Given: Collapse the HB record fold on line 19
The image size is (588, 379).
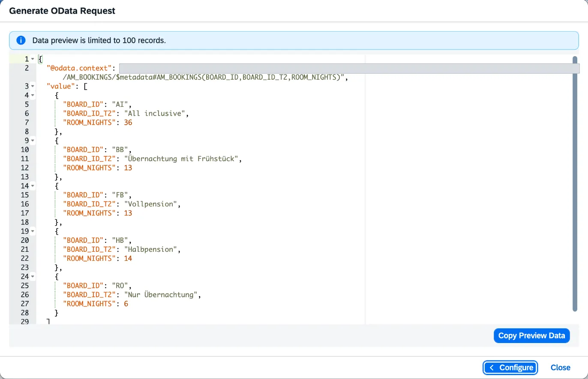Looking at the screenshot, I should [33, 231].
